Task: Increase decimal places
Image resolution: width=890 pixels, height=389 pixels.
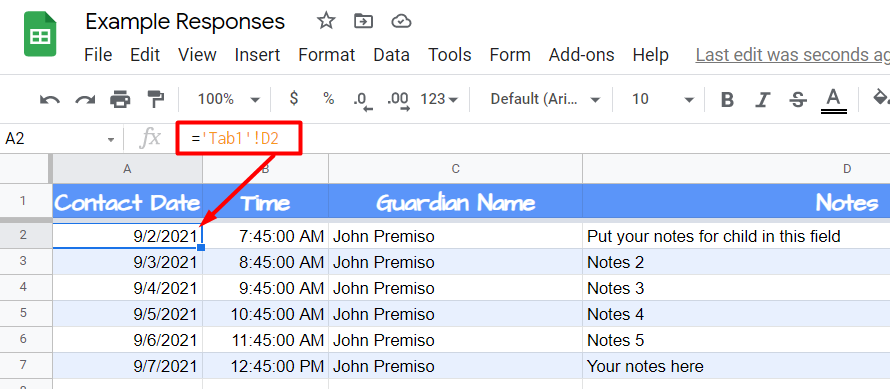Action: [397, 100]
